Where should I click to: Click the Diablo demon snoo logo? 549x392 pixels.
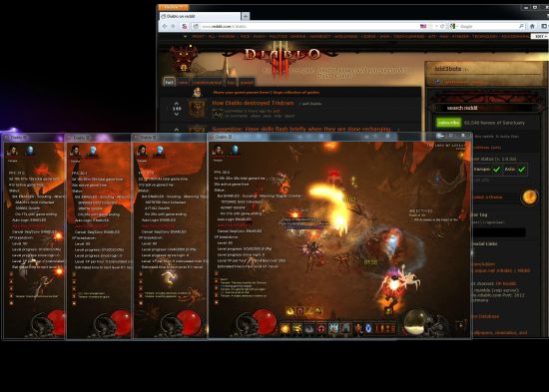point(184,58)
